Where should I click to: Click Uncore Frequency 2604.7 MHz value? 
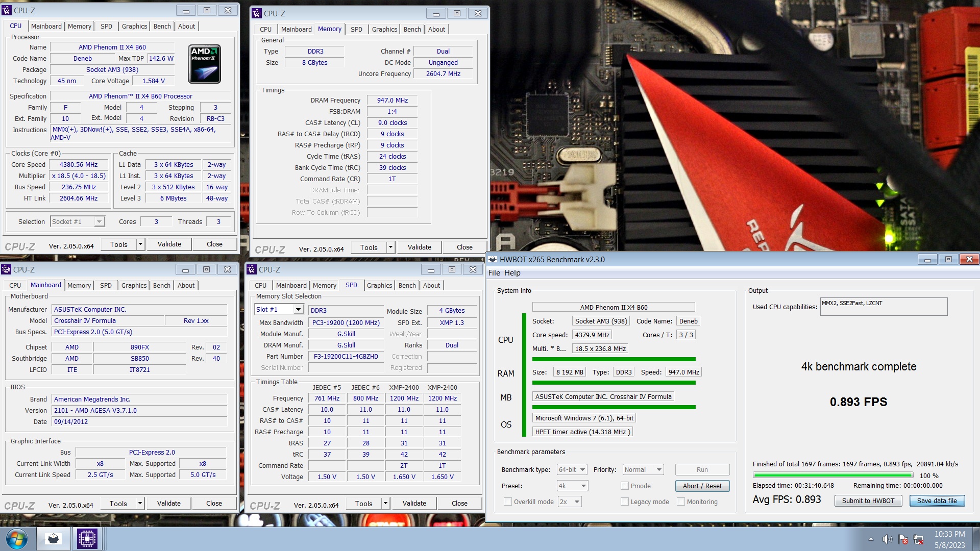pos(443,73)
